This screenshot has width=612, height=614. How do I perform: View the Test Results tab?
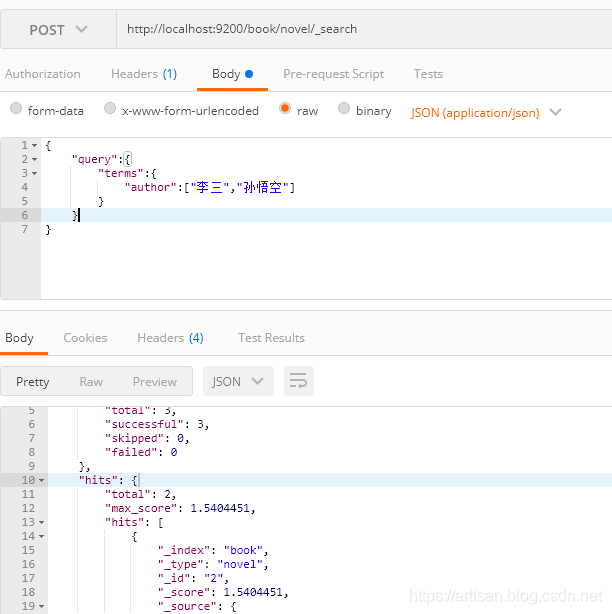271,338
